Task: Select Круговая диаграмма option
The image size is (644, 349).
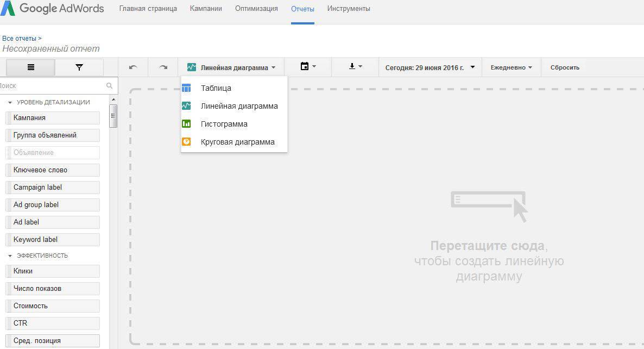Action: (x=237, y=142)
